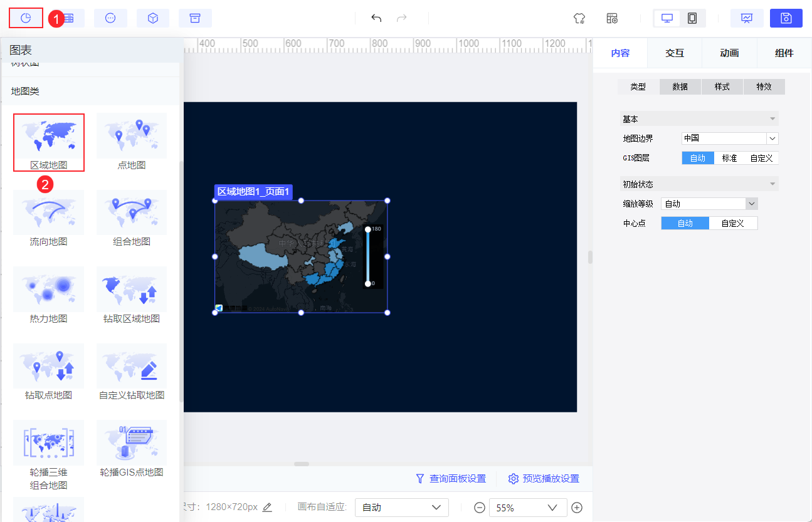Image resolution: width=812 pixels, height=522 pixels.
Task: Open the 组件 tab
Action: coord(784,53)
